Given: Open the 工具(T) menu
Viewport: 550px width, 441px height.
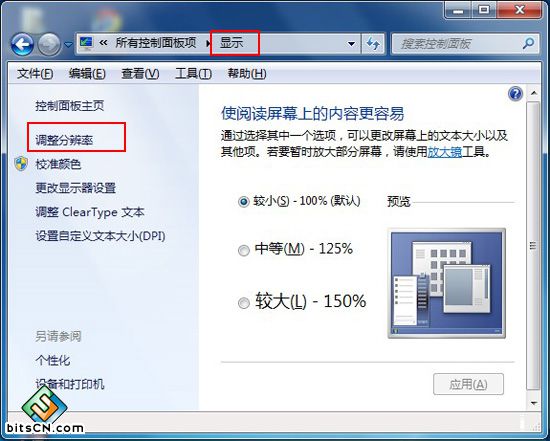Looking at the screenshot, I should [x=193, y=74].
